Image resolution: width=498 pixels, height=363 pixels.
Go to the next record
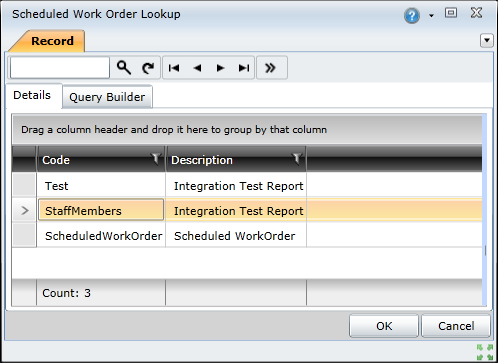(x=220, y=68)
